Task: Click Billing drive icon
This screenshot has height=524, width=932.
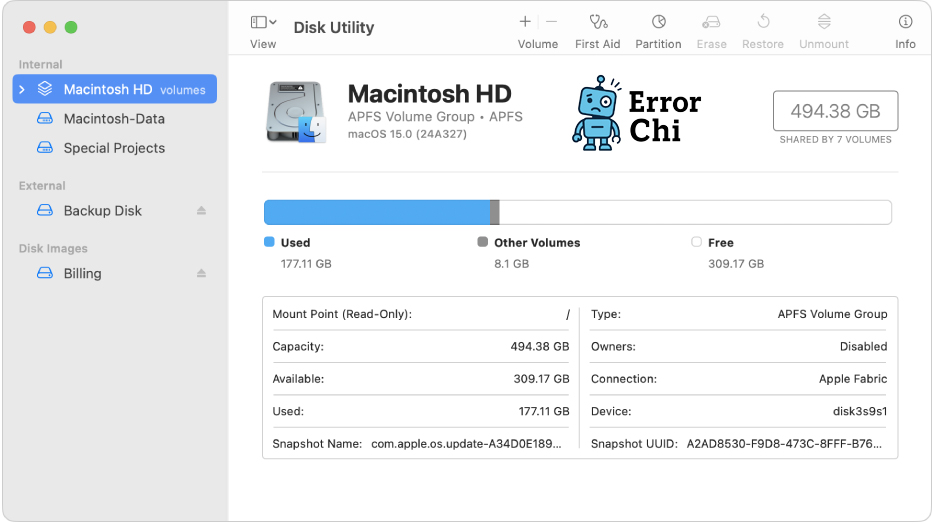Action: (x=45, y=273)
